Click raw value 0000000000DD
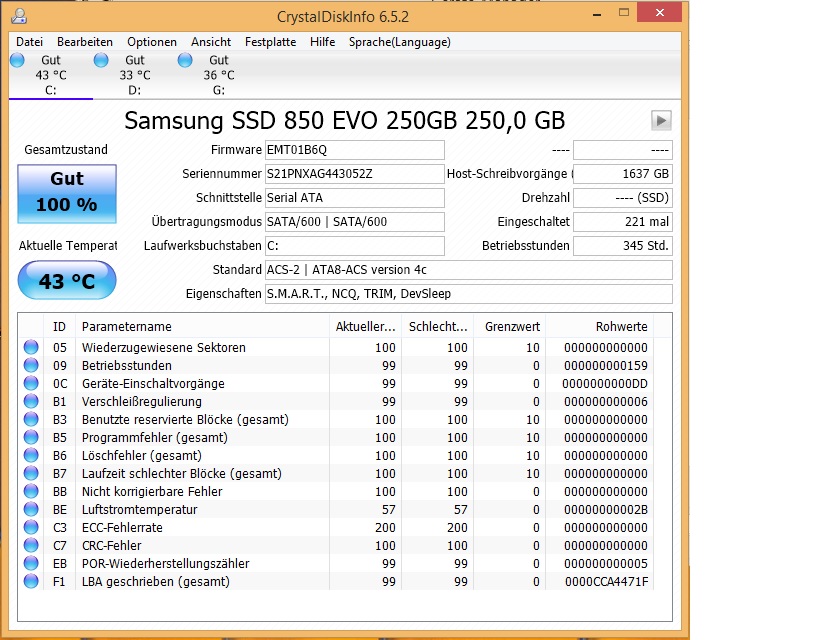Image resolution: width=819 pixels, height=640 pixels. pyautogui.click(x=605, y=383)
